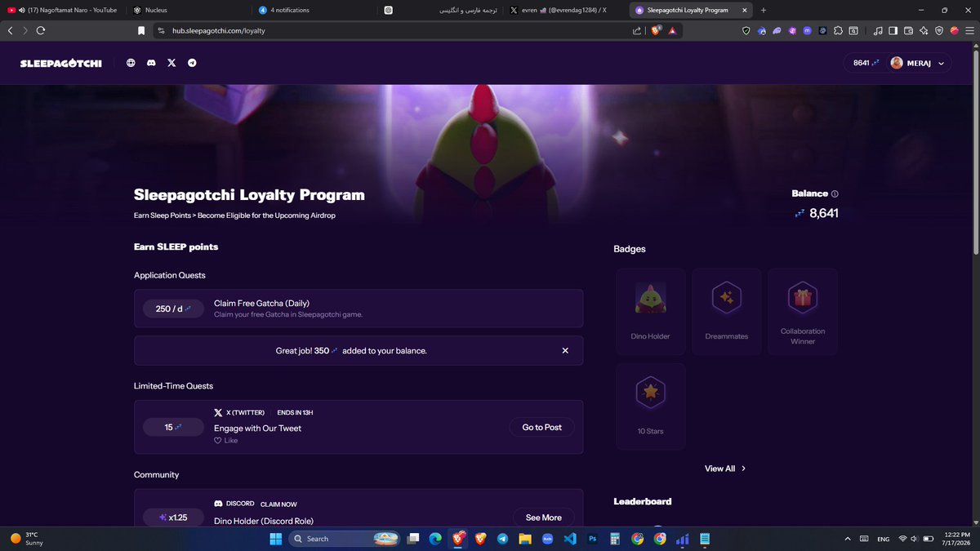980x551 pixels.
Task: Switch to the evren X profile tab
Action: pos(567,10)
